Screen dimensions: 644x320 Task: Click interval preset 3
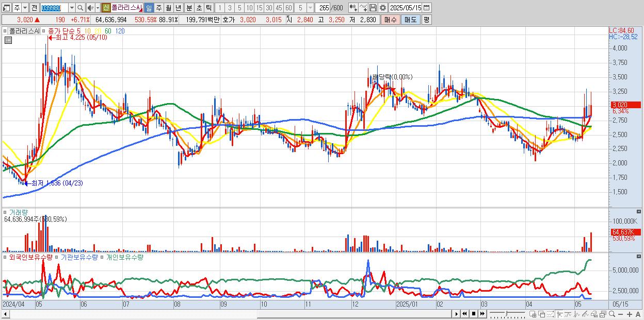(x=230, y=8)
